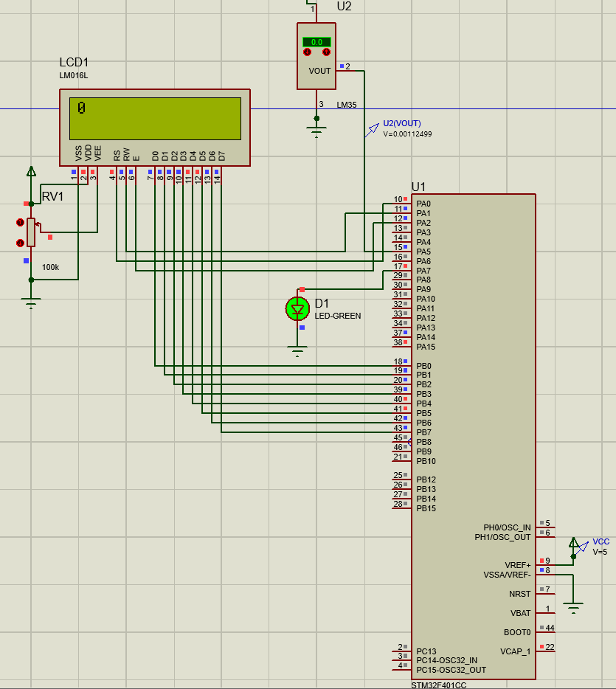Select the RV1 potentiometer resistor body
This screenshot has height=689, width=616.
[x=31, y=232]
